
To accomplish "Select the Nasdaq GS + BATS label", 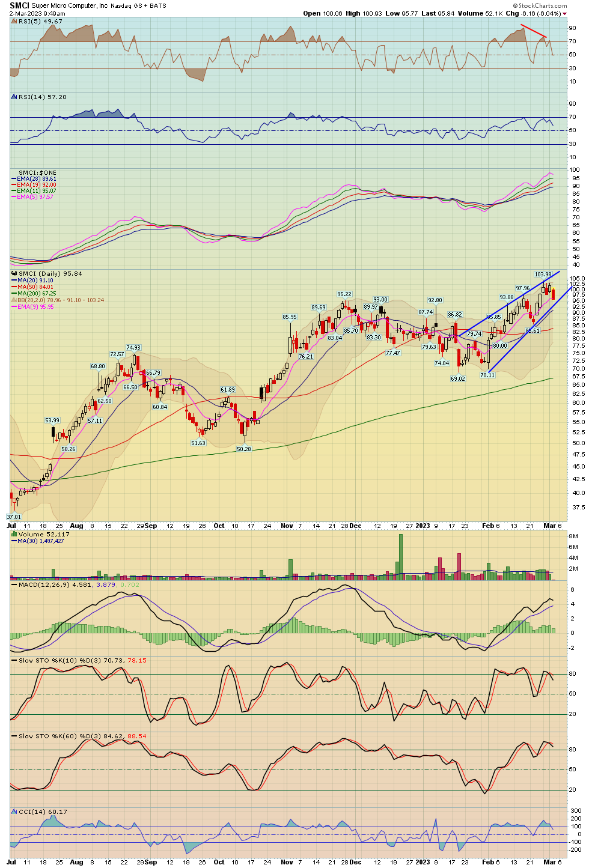I will click(x=138, y=5).
